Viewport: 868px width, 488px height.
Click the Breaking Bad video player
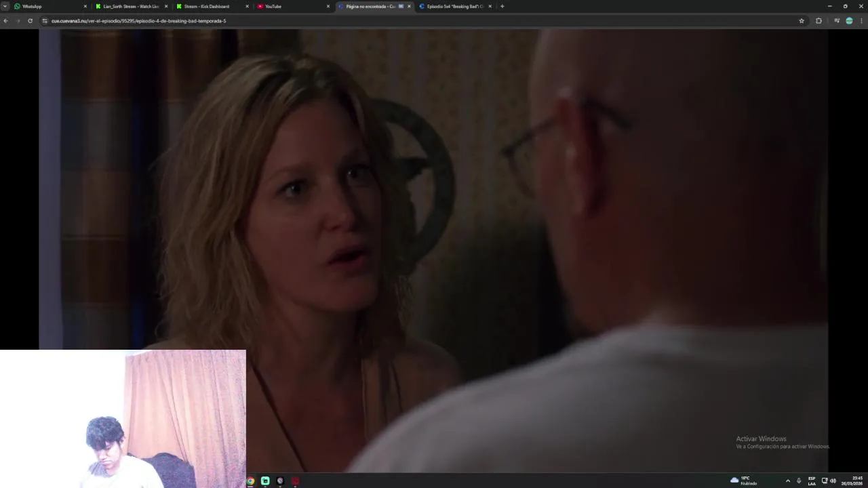(433, 250)
